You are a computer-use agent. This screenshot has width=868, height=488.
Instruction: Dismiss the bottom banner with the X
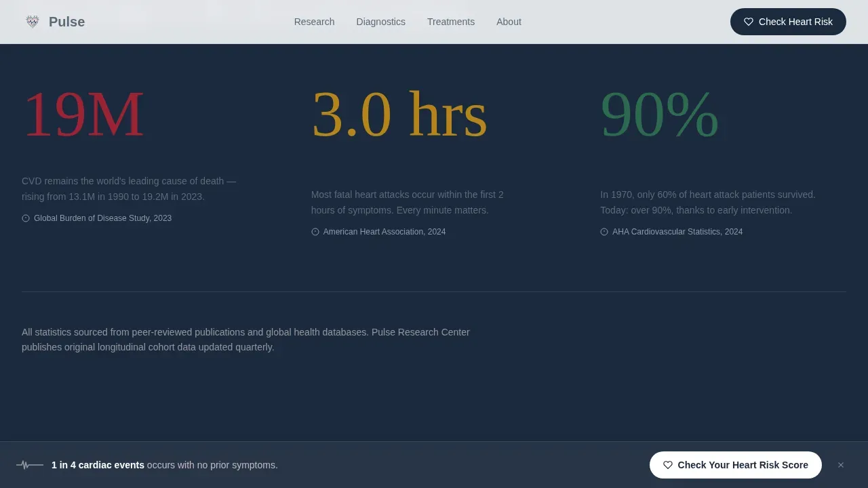click(841, 465)
